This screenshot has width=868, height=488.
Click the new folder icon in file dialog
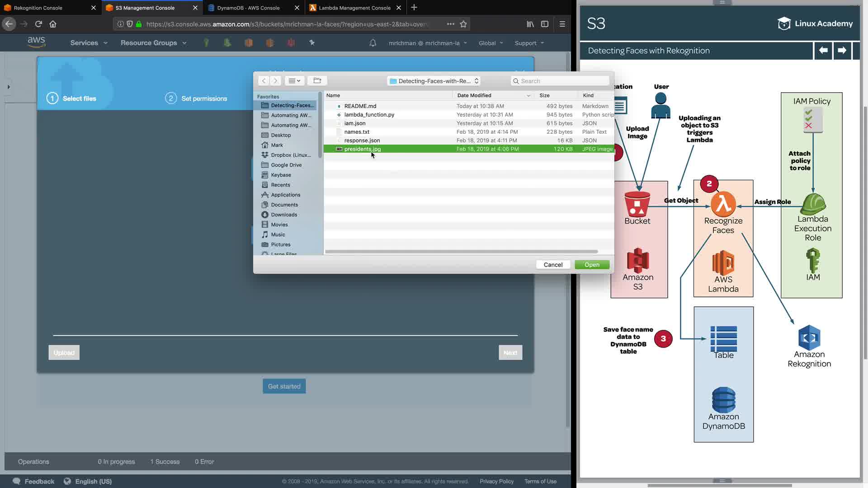(317, 81)
